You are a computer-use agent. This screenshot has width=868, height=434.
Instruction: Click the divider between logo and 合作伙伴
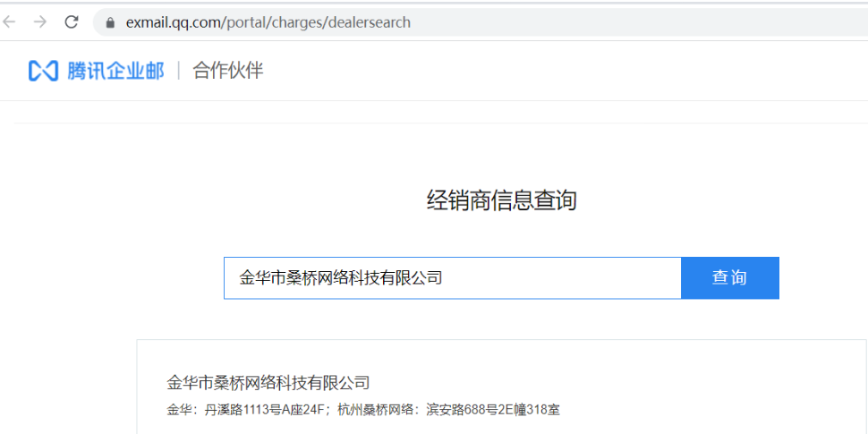[x=179, y=71]
